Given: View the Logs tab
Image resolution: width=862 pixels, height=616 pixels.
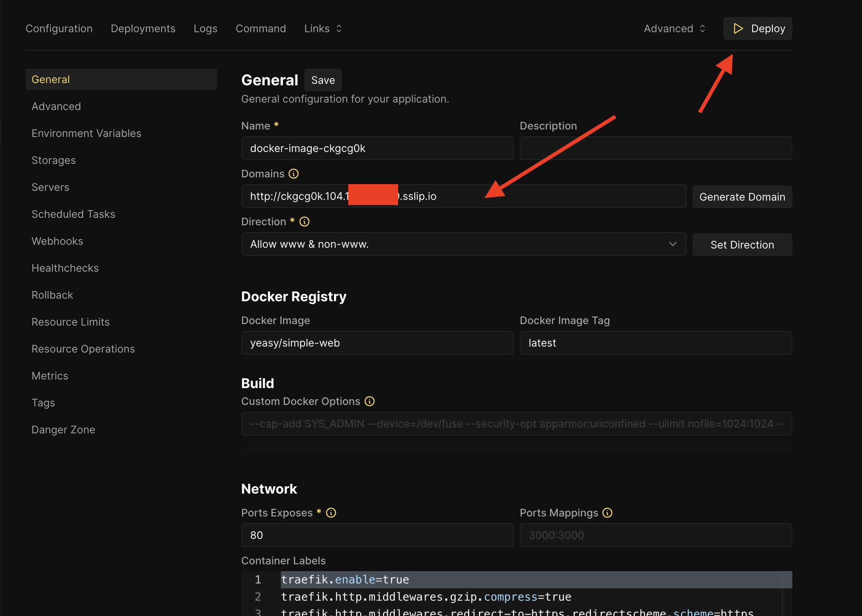Looking at the screenshot, I should (x=205, y=28).
